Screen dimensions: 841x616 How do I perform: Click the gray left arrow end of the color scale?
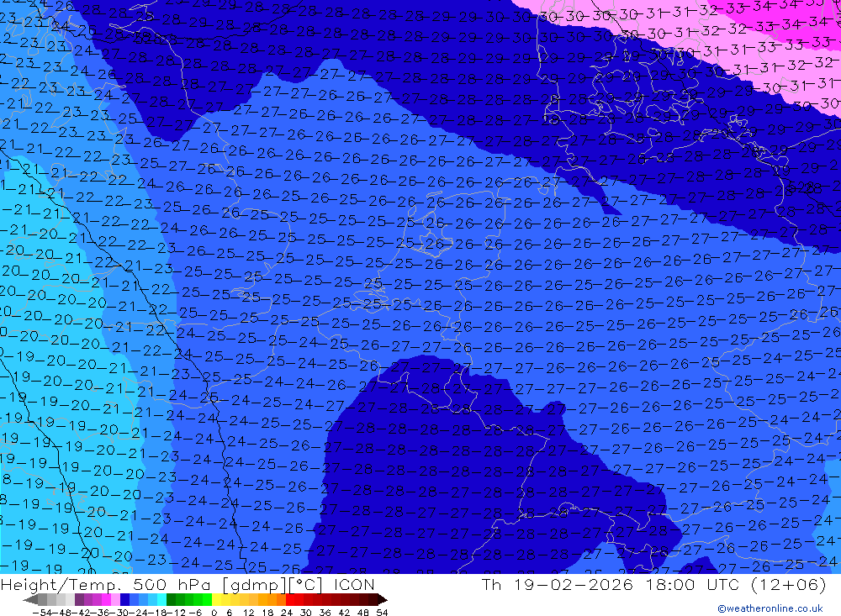30,600
